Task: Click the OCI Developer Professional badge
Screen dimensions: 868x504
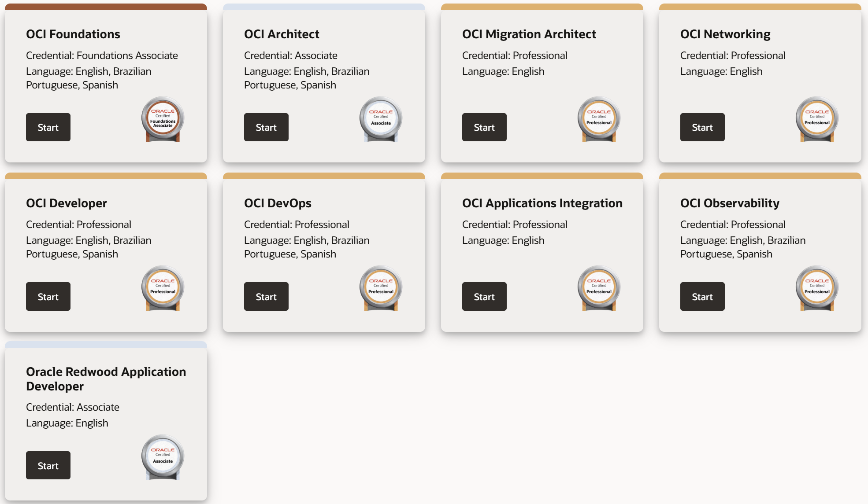Action: 163,288
